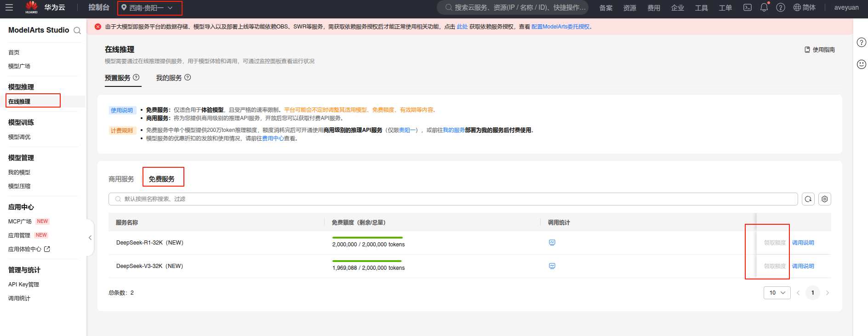Open the 使用指南 guide
The height and width of the screenshot is (336, 868).
820,50
